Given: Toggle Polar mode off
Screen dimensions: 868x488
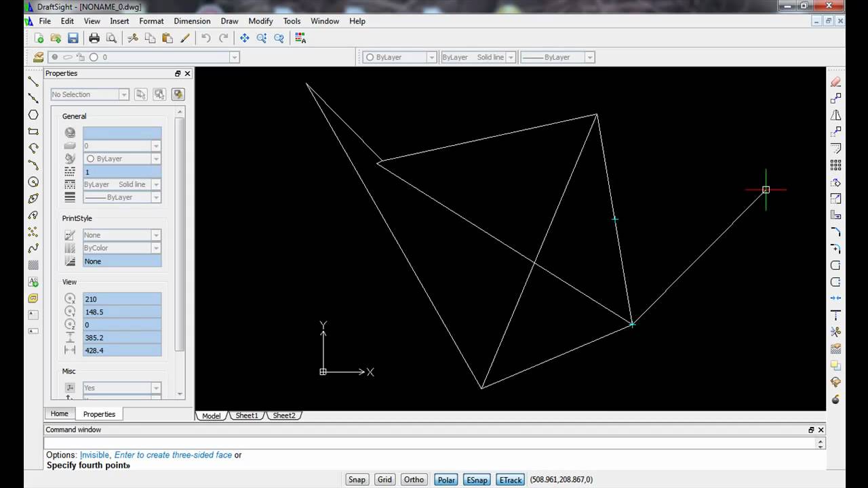Looking at the screenshot, I should pos(446,480).
